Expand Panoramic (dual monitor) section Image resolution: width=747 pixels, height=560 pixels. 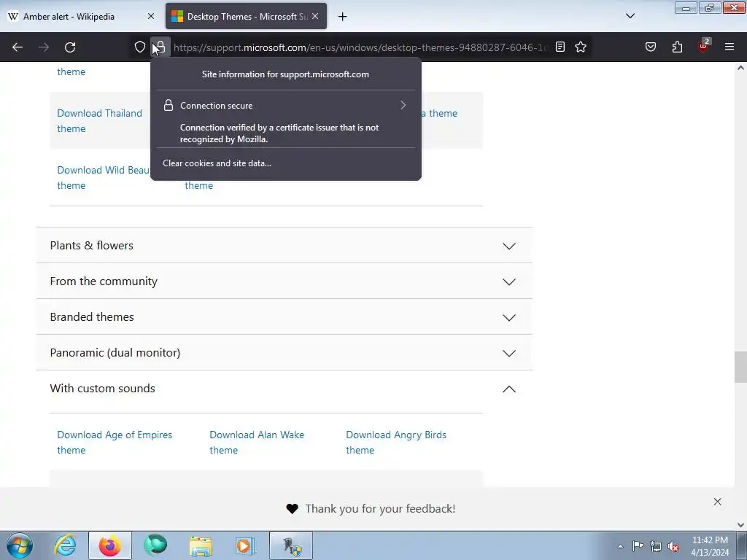[x=284, y=352]
